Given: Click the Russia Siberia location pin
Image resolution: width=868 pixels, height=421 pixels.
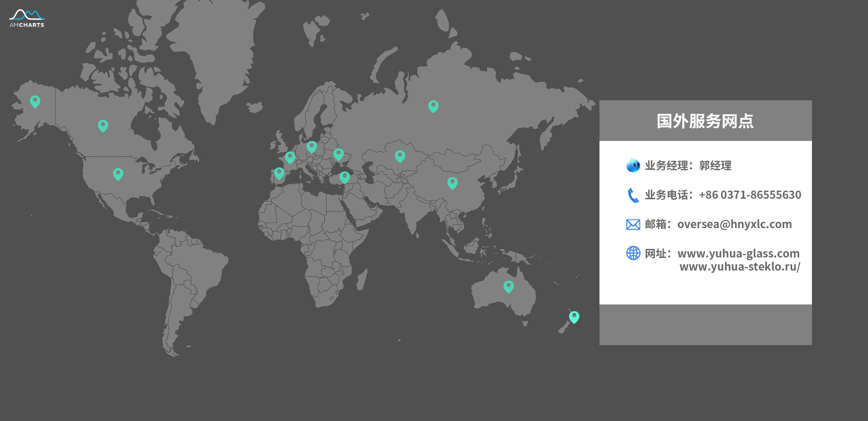Looking at the screenshot, I should [x=433, y=106].
